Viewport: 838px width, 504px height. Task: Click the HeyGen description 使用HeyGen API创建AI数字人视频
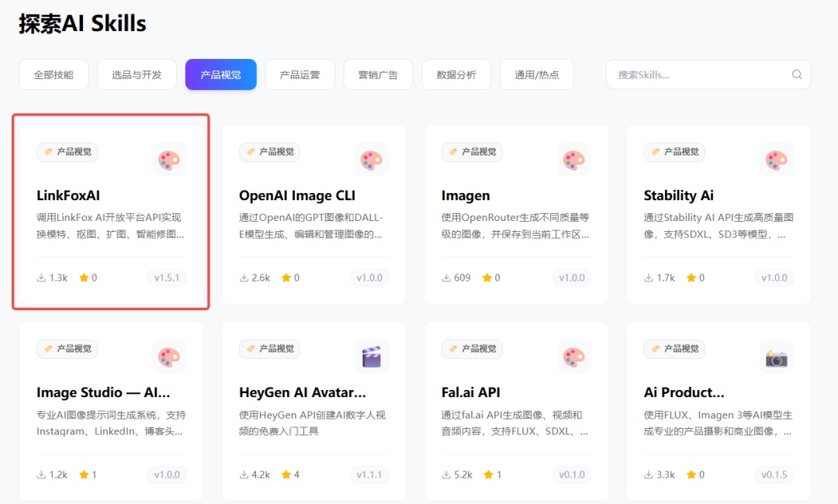(313, 423)
